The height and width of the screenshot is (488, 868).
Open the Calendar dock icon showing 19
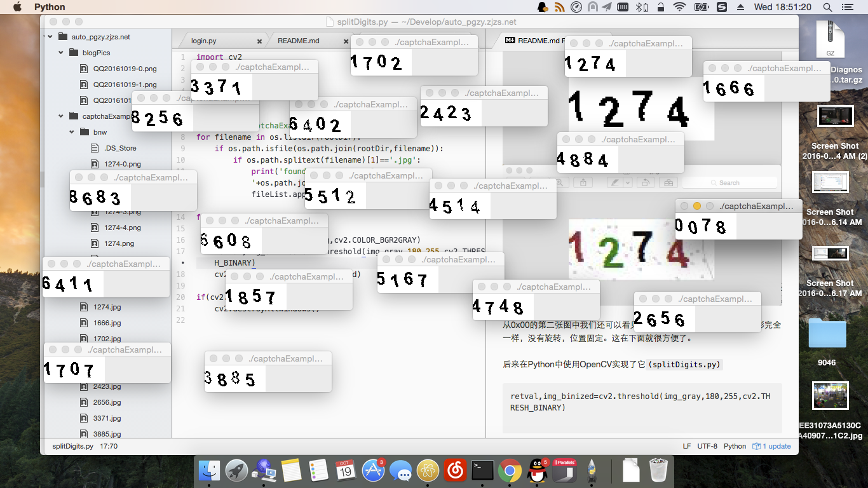pyautogui.click(x=346, y=471)
